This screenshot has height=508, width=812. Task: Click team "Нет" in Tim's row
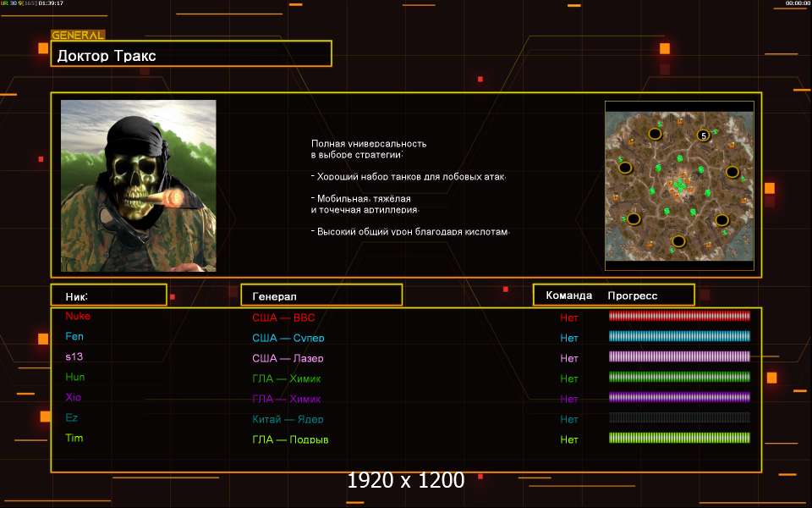tap(568, 439)
